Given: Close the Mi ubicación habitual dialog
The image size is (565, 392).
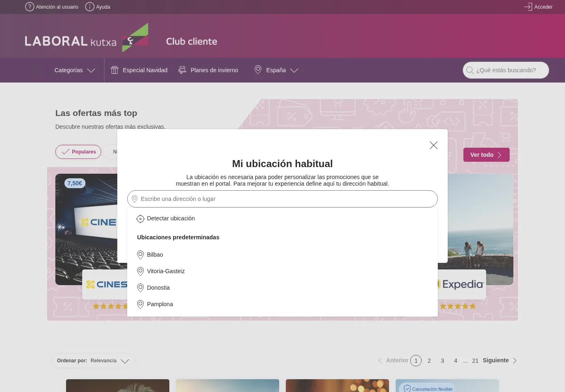Looking at the screenshot, I should (433, 145).
